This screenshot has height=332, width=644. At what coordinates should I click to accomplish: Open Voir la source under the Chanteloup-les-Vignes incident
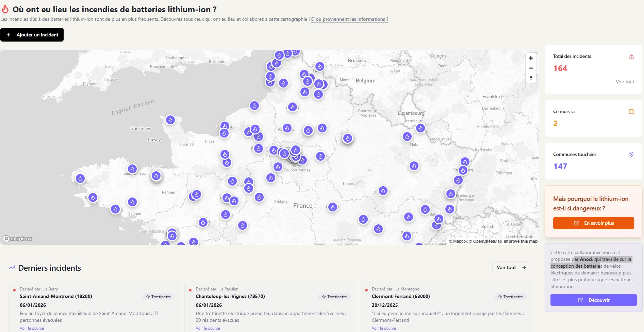click(208, 328)
